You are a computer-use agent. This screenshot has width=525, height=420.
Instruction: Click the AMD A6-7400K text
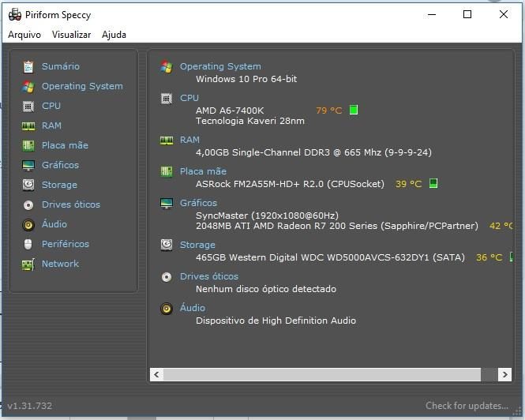pos(230,111)
